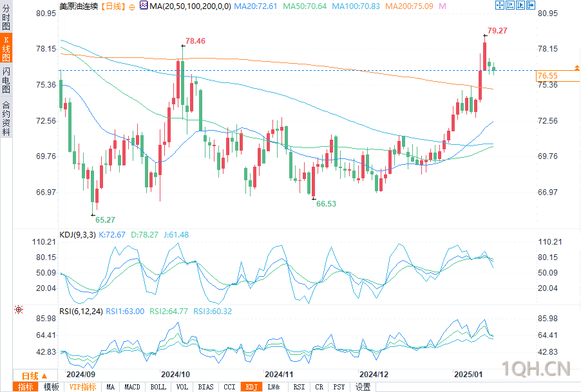The width and height of the screenshot is (581, 392).
Task: Click the RSI1:63.00 value
Action: (x=125, y=312)
